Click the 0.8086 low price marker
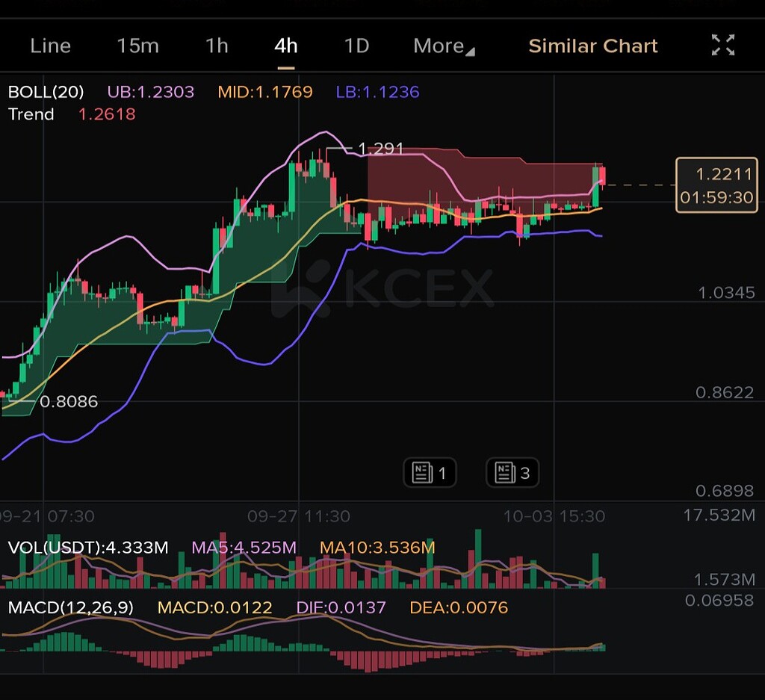 69,401
